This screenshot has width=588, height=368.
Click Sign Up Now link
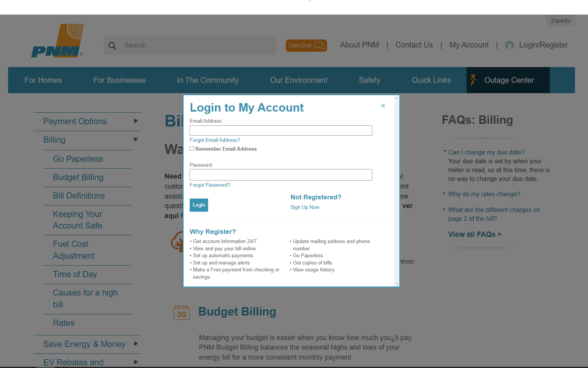[x=305, y=207]
